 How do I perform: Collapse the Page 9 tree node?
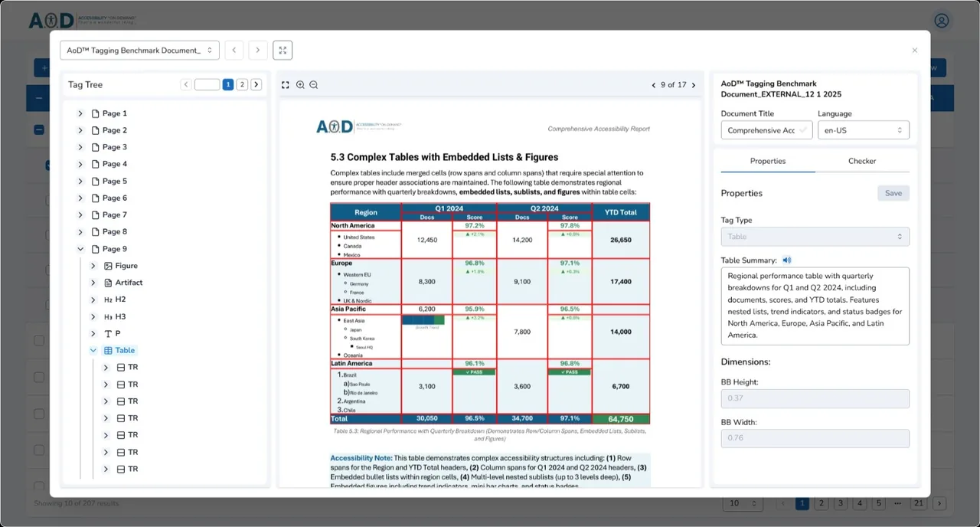pos(80,249)
